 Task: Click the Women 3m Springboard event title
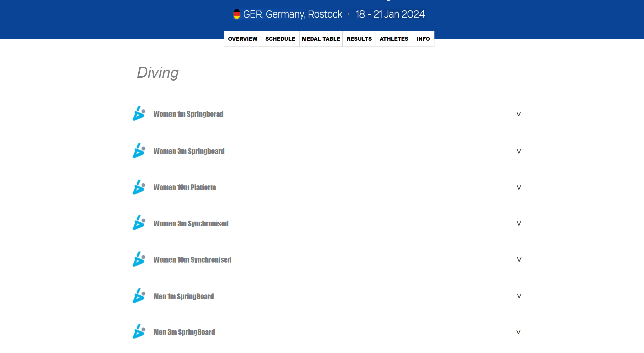pos(189,151)
